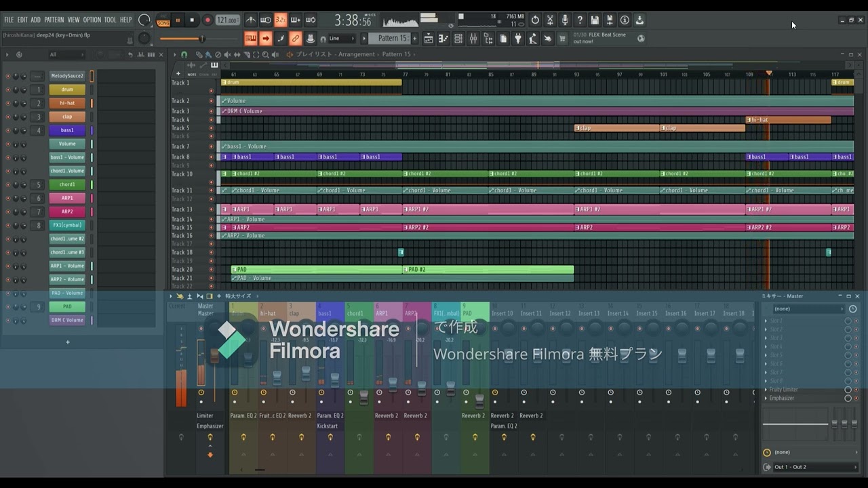This screenshot has width=868, height=488.
Task: Open the EDIT menu
Action: tap(22, 20)
